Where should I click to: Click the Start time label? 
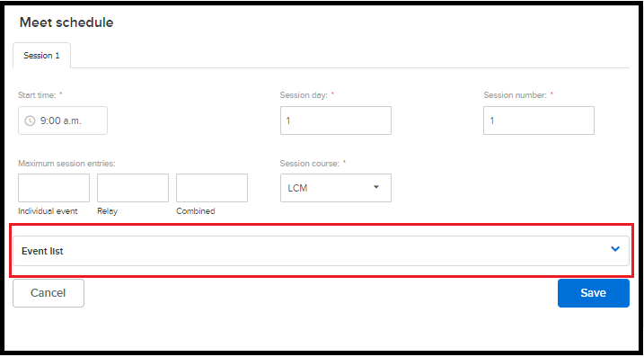click(37, 95)
